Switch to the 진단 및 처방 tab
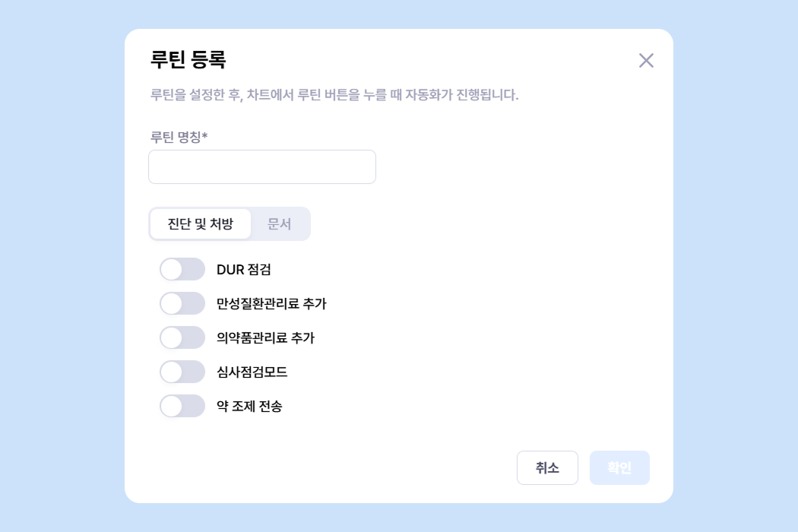This screenshot has height=532, width=798. pos(201,224)
